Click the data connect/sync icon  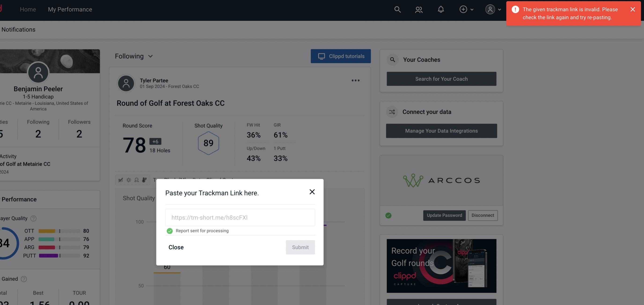pyautogui.click(x=392, y=112)
